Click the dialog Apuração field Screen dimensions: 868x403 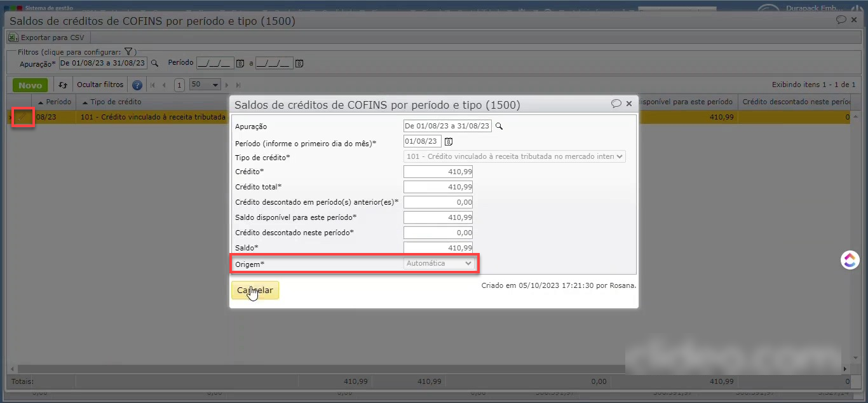tap(447, 126)
